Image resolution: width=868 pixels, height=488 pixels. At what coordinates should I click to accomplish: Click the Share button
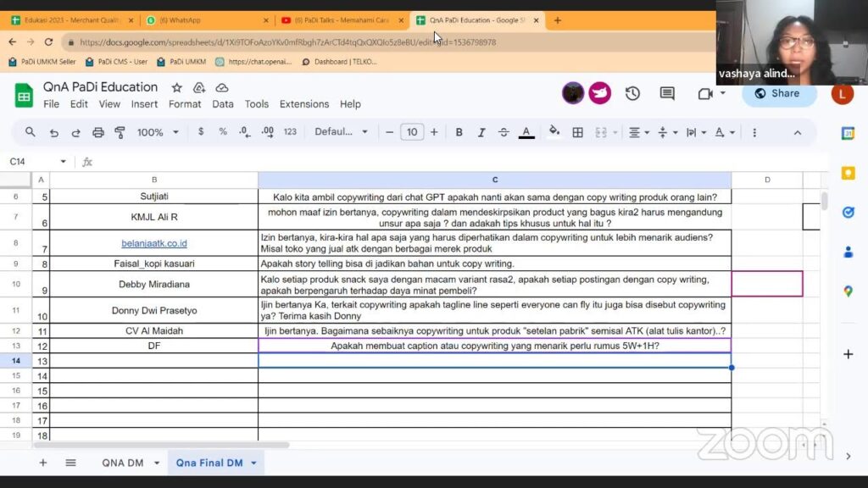pos(778,93)
